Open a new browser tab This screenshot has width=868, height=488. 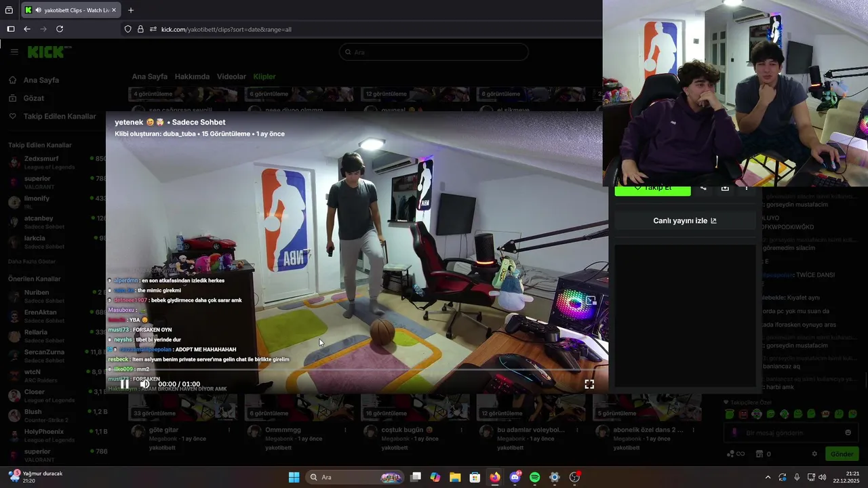[131, 10]
